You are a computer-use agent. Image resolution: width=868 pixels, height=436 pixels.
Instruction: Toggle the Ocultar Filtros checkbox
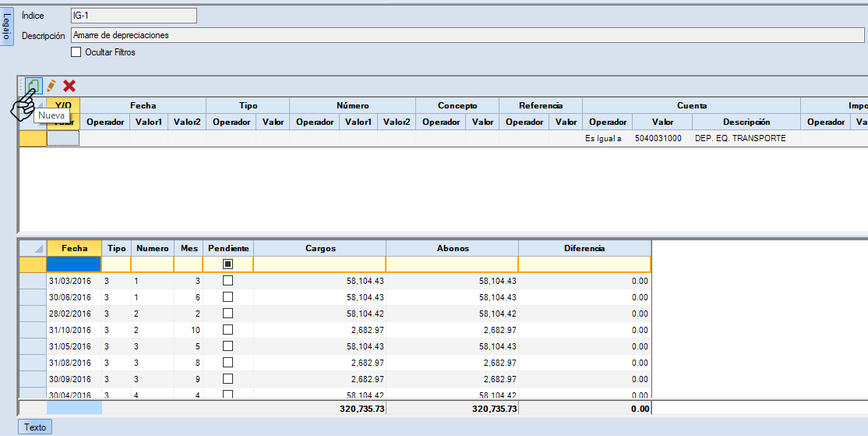(x=76, y=52)
